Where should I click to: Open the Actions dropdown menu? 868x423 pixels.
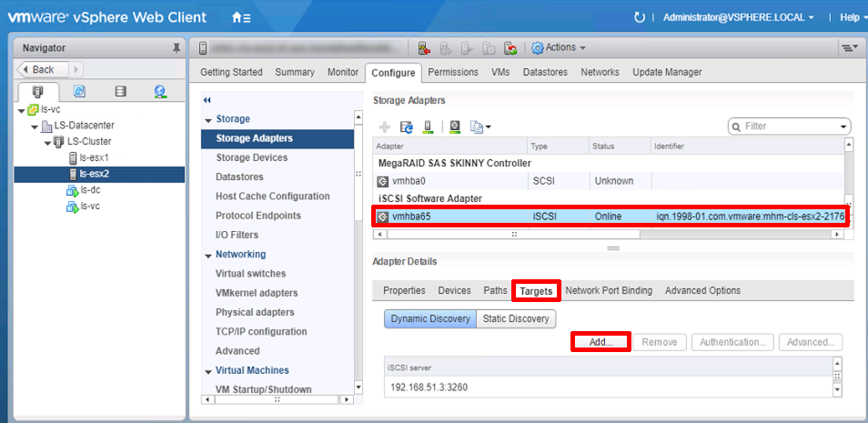pos(560,47)
